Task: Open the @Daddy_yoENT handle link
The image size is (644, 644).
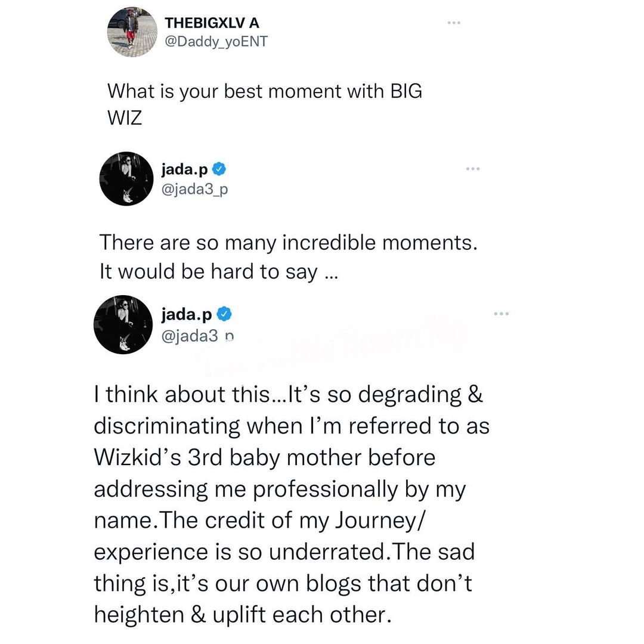Action: (216, 43)
